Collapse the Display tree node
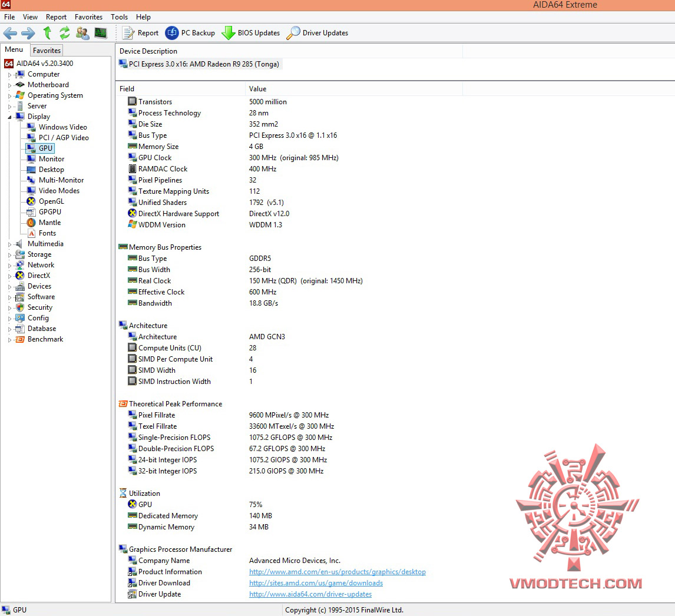 tap(9, 117)
